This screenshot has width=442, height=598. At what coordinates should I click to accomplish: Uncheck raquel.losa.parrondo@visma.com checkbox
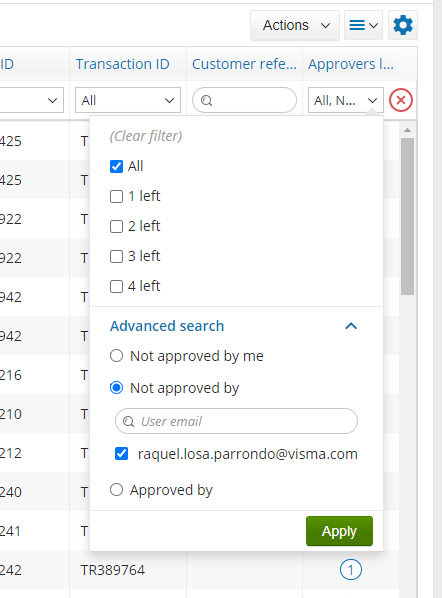click(121, 453)
